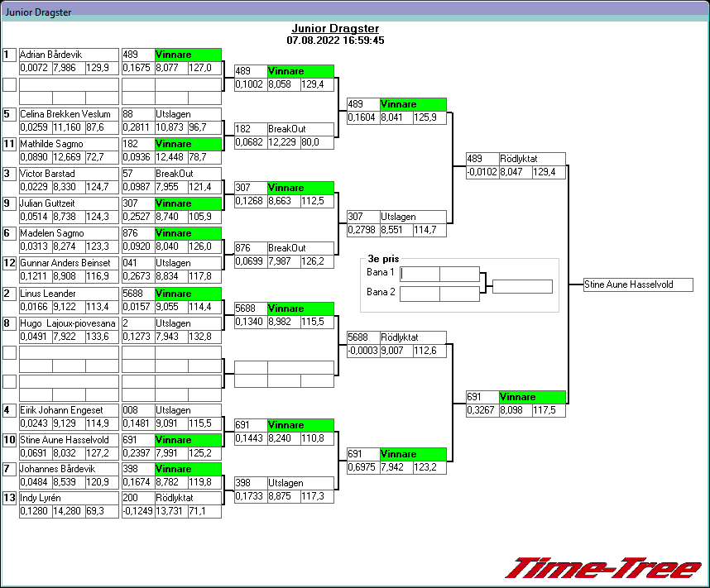Select Utslagen status for car 041

(188, 263)
